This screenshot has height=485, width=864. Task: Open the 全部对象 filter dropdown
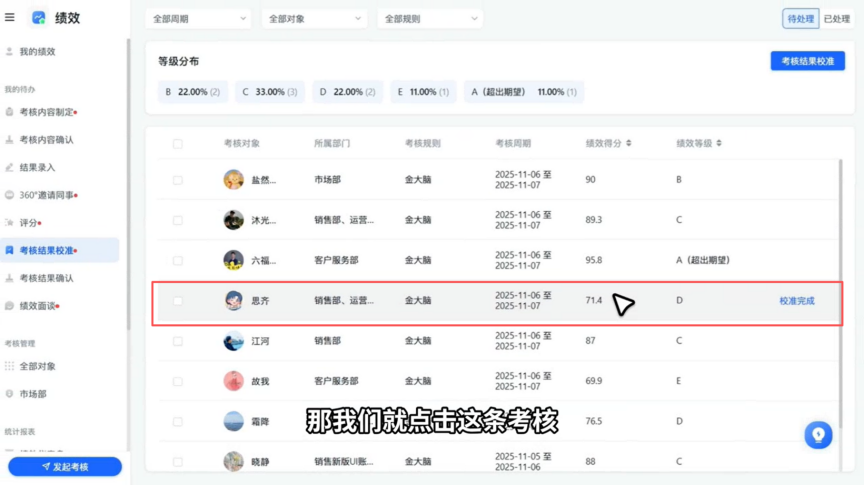[314, 19]
